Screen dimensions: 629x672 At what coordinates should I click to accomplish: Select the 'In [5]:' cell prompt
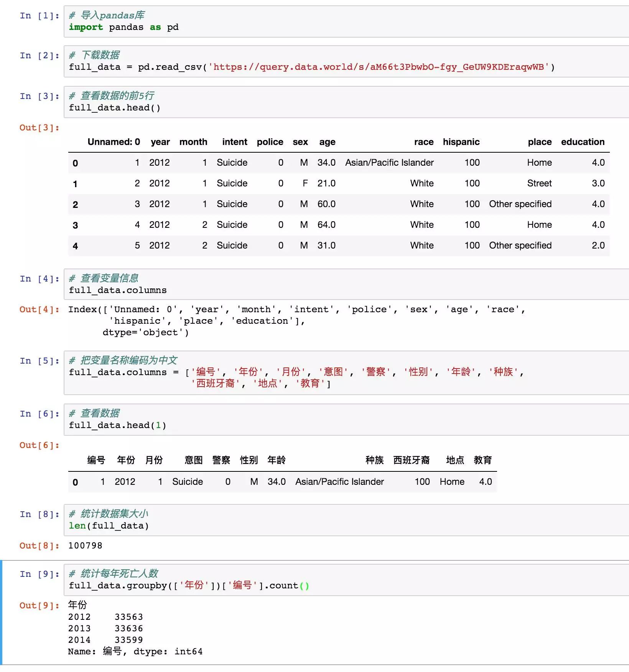coord(40,361)
